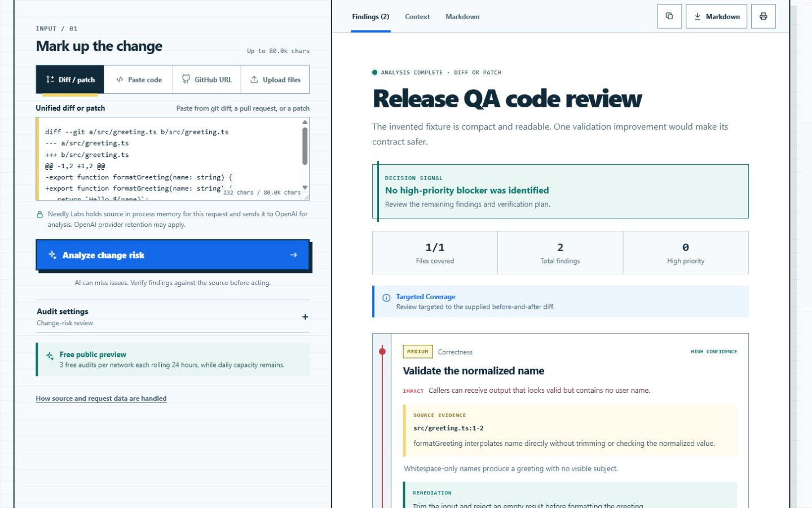This screenshot has height=508, width=812.
Task: Expand the Audit settings section
Action: [x=173, y=317]
